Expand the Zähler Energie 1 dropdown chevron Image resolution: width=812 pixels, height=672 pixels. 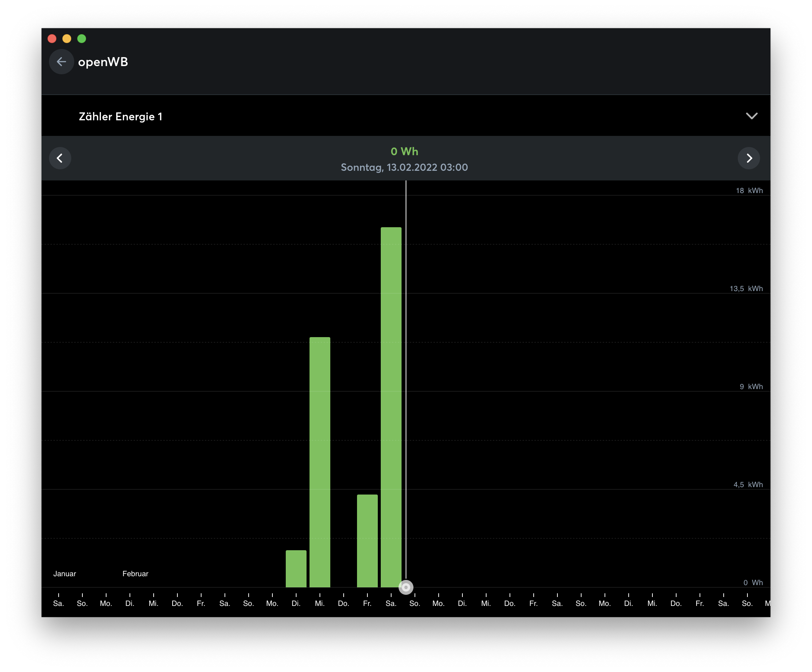tap(751, 116)
